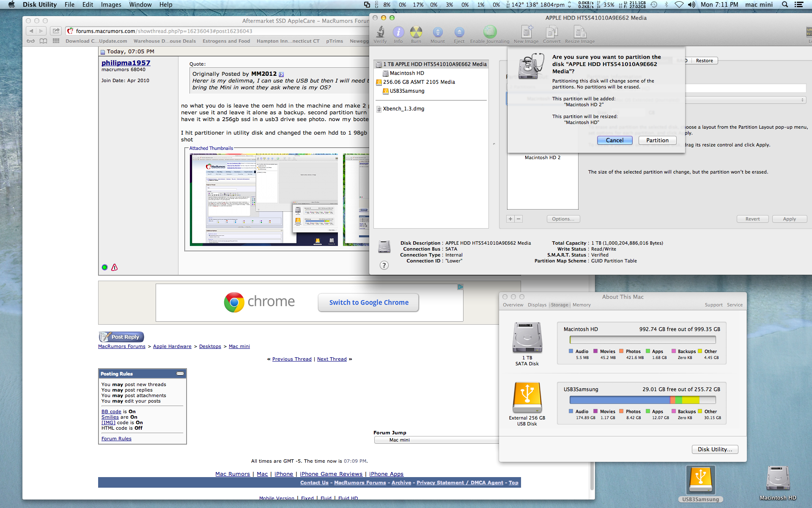Click the Wi-Fi icon in menu bar

pyautogui.click(x=679, y=5)
